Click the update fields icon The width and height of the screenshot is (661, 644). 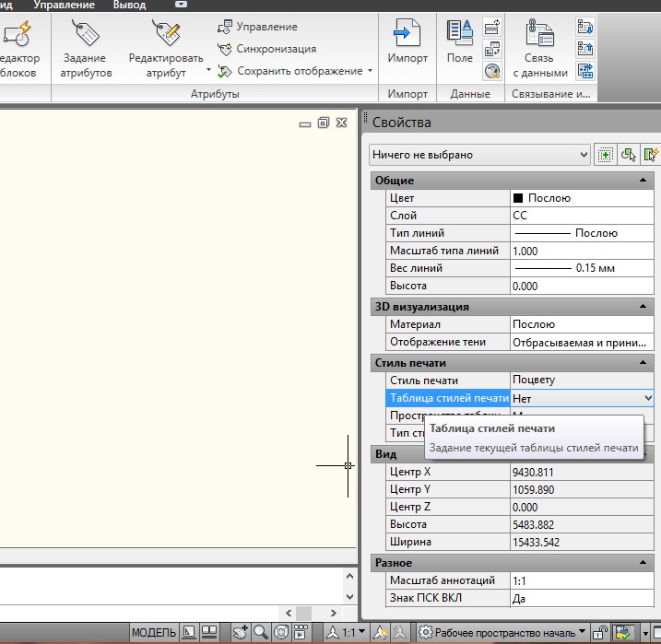pos(492,28)
